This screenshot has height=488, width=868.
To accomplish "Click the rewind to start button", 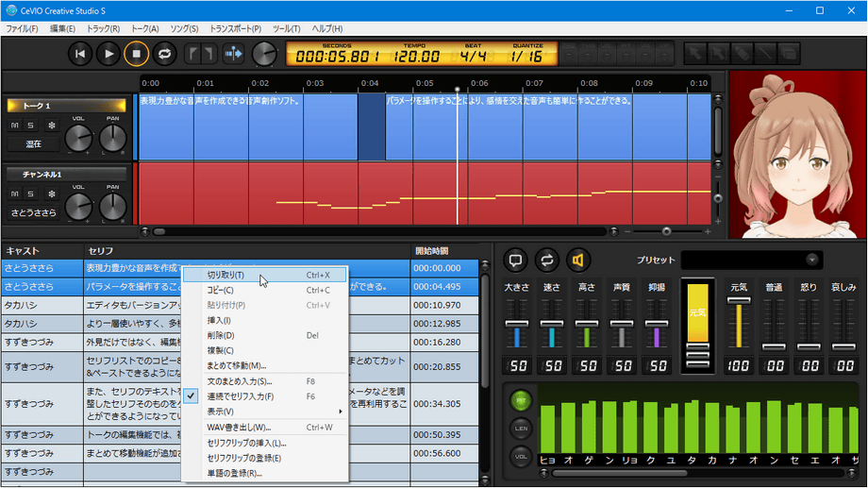I will tap(82, 54).
